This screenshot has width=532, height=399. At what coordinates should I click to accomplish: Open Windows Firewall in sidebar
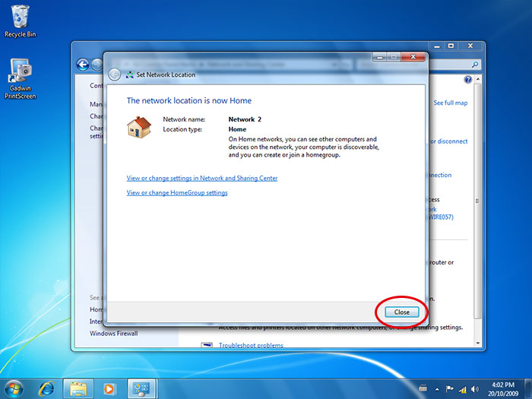114,334
